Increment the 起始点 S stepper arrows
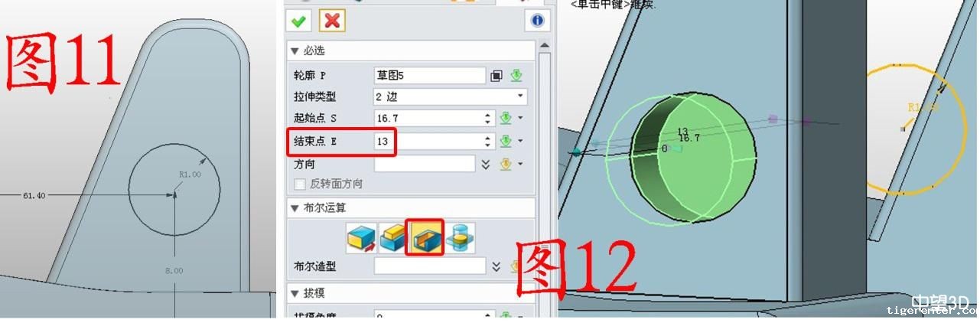980x323 pixels. (x=489, y=119)
